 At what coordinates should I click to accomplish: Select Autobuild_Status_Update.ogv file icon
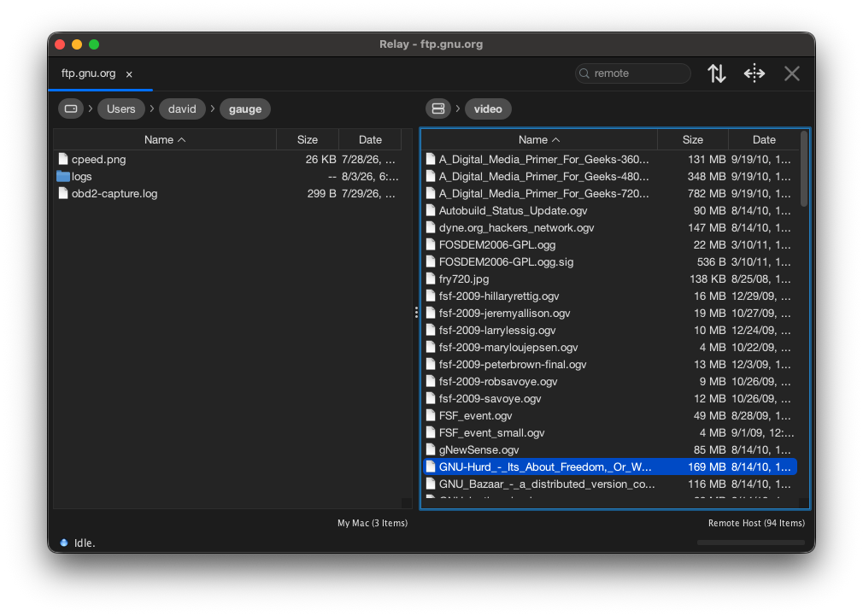click(x=431, y=210)
